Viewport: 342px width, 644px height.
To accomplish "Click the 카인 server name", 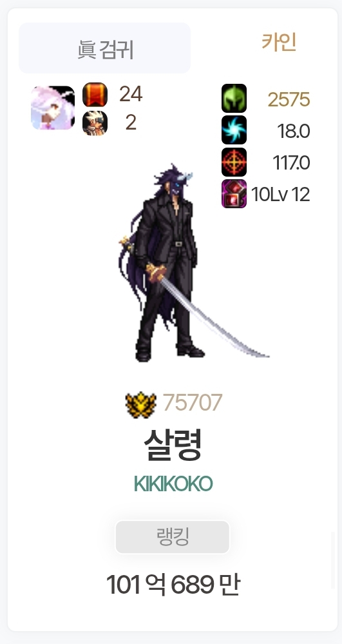I will coord(279,42).
